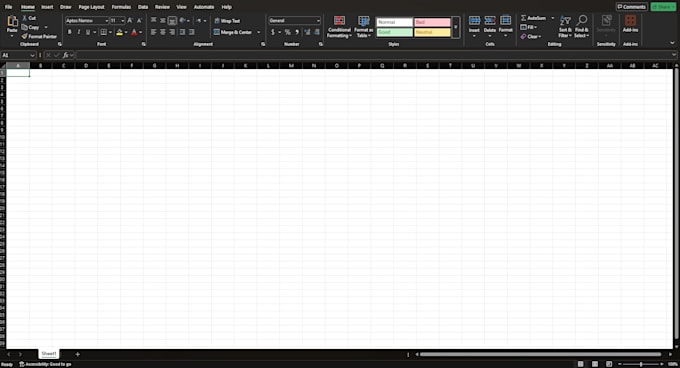Open Conditional Formatting menu
This screenshot has height=368, width=680.
coord(339,27)
